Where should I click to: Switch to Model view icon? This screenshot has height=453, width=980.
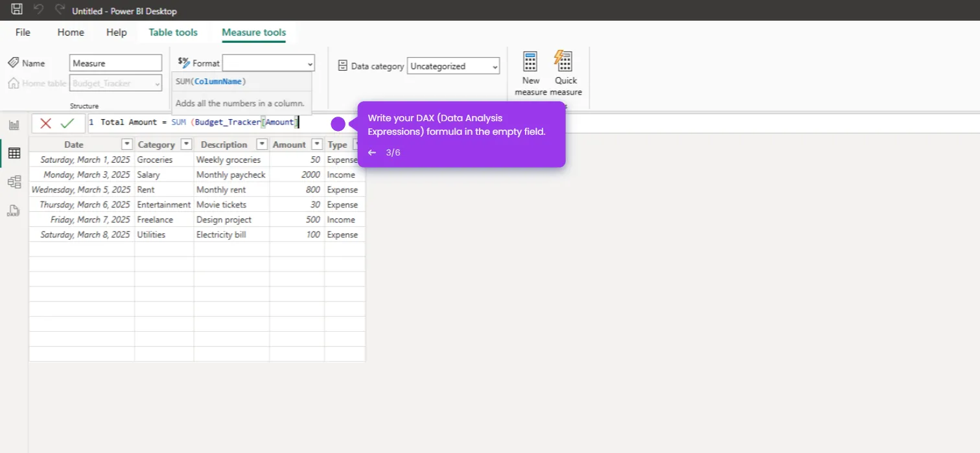pos(14,182)
